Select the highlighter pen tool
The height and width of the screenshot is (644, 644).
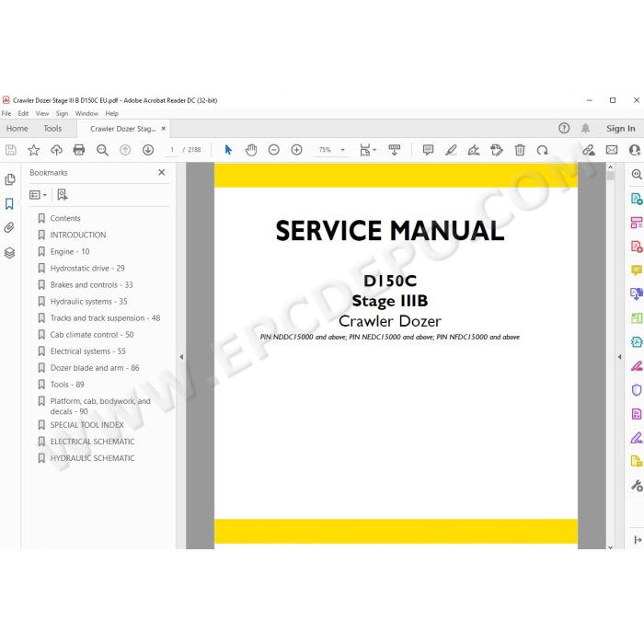point(451,150)
